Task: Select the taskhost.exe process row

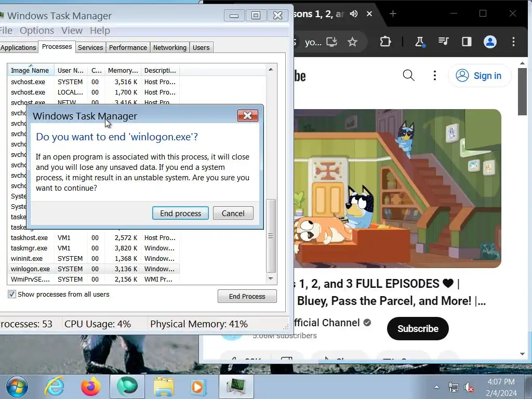Action: pos(94,237)
